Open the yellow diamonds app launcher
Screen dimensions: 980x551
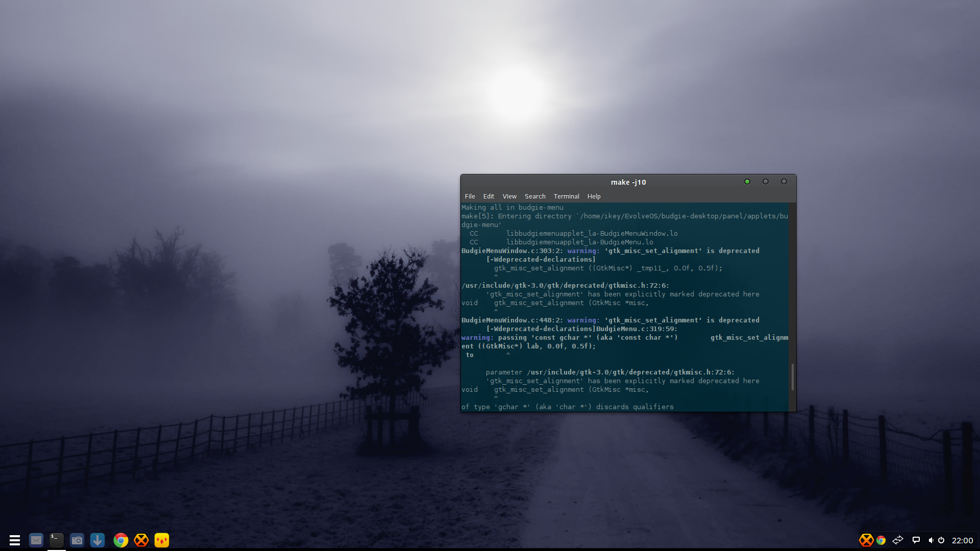point(162,540)
